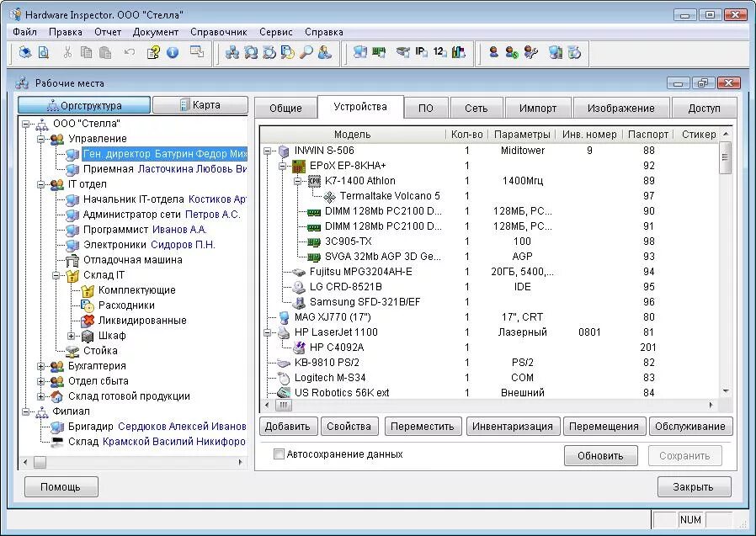Viewport: 756px width, 536px height.
Task: Open the Справочник menu
Action: 218,32
